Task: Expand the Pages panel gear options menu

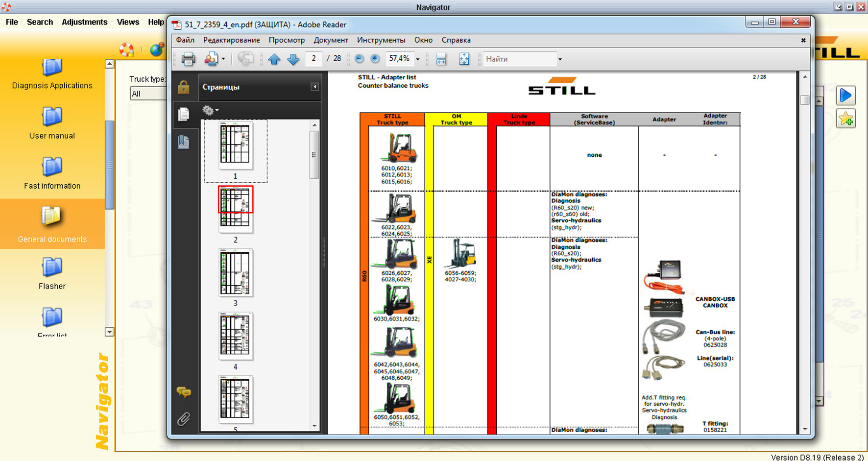Action: tap(210, 110)
